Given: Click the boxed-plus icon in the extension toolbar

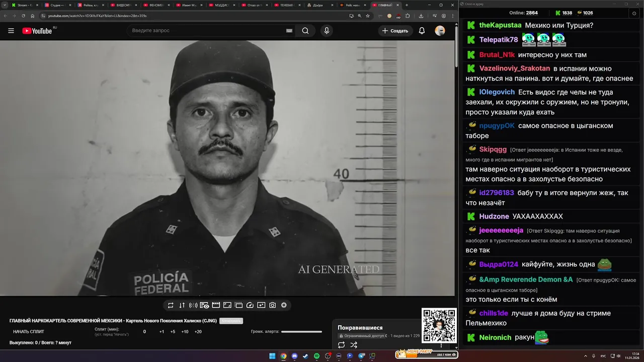Looking at the screenshot, I should click(x=261, y=305).
